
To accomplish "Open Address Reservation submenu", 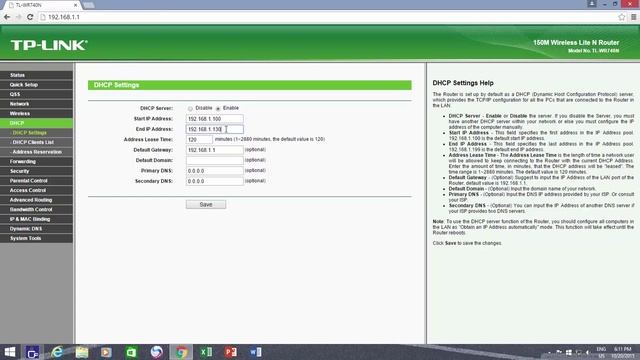I will coord(37,152).
